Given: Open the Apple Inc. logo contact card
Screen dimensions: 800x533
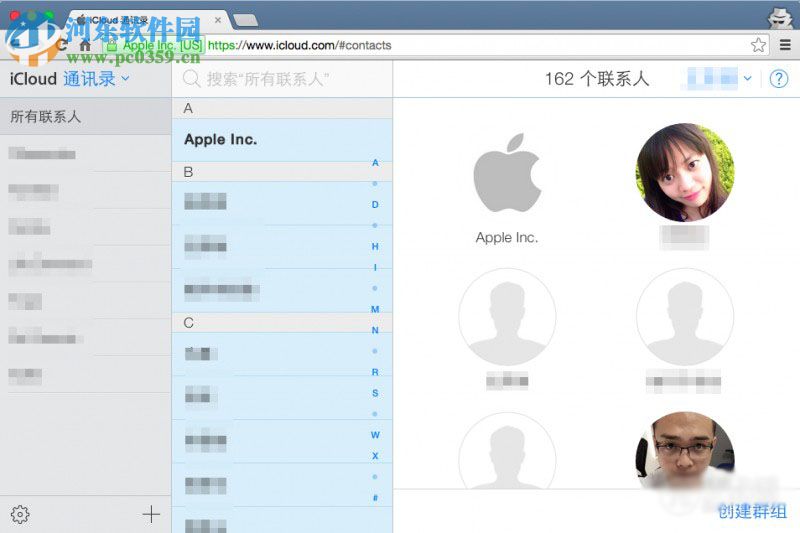Looking at the screenshot, I should [507, 173].
